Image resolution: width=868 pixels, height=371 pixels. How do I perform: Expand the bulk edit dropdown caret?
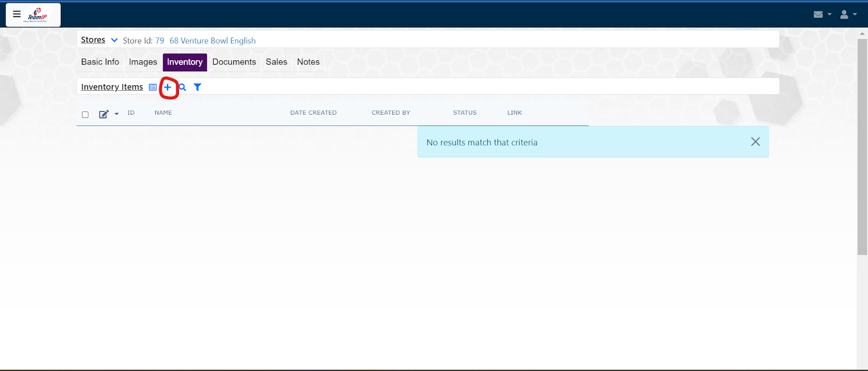pyautogui.click(x=117, y=114)
